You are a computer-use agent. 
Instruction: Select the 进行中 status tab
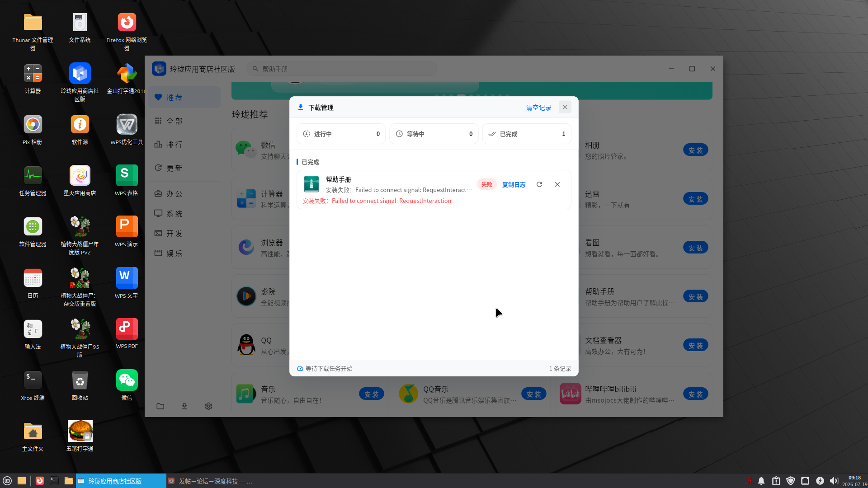pyautogui.click(x=341, y=134)
